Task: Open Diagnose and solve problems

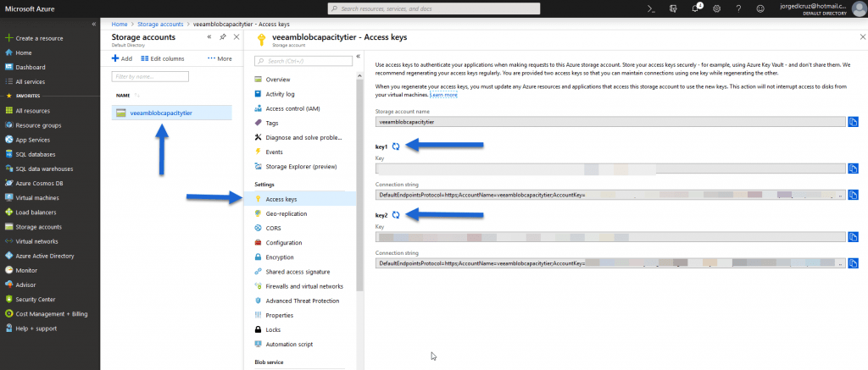Action: (303, 138)
